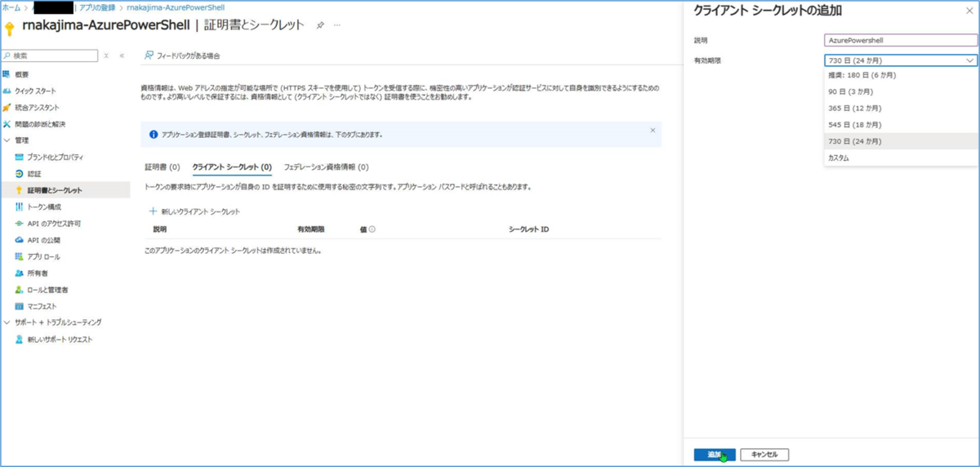Click the トークン構成 bars icon
This screenshot has height=467, width=980.
tap(20, 207)
